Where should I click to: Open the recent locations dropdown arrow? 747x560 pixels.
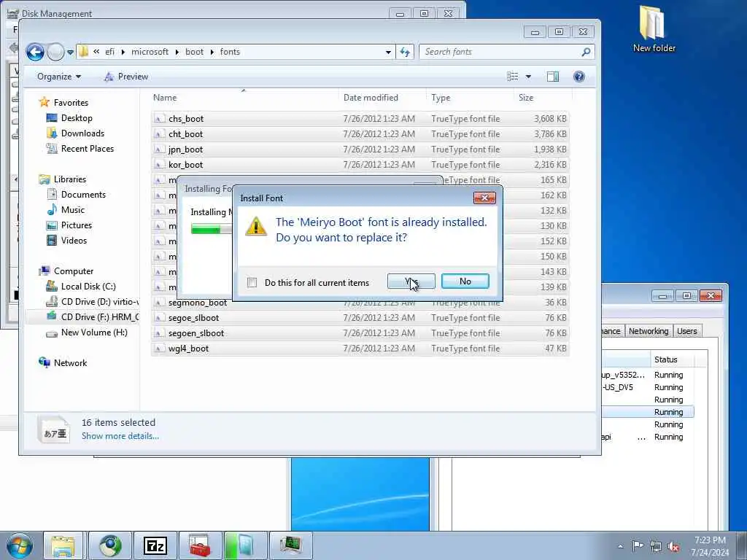(70, 52)
